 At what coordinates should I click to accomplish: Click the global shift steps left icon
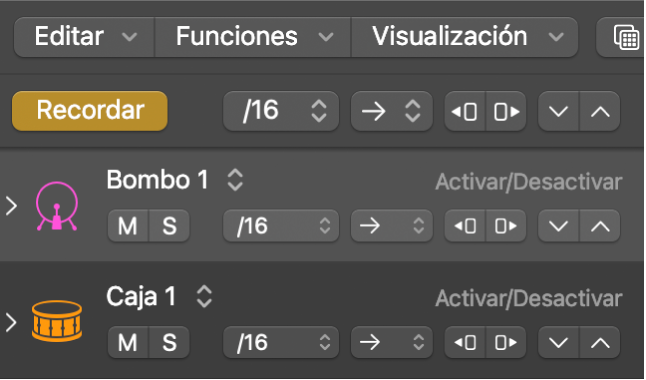click(465, 111)
